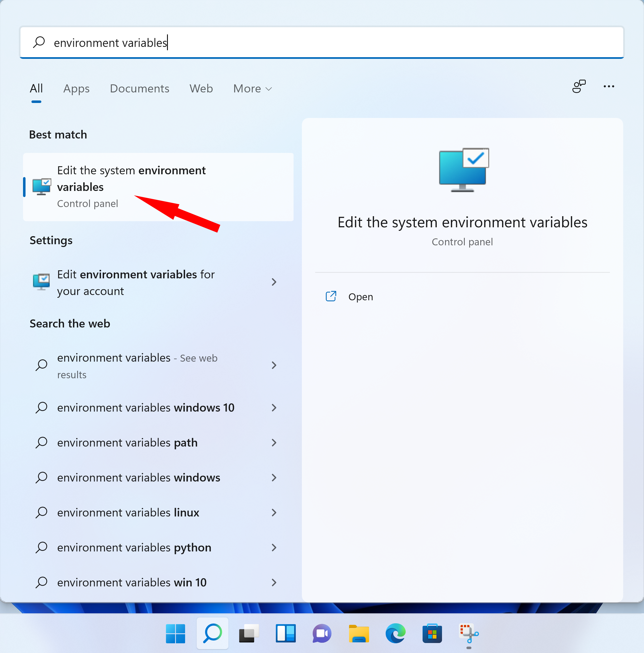Switch to the Apps filter tab
The width and height of the screenshot is (644, 653).
(76, 89)
